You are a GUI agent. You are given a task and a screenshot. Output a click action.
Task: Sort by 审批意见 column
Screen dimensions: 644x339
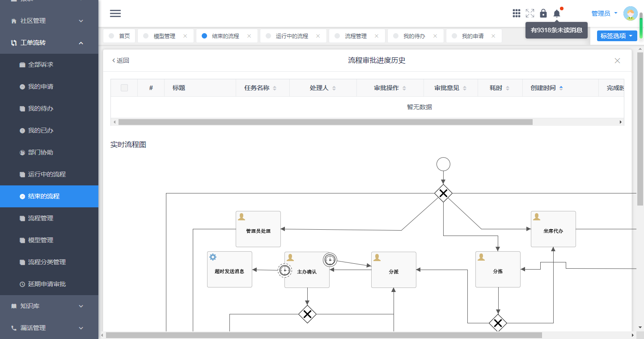point(465,88)
